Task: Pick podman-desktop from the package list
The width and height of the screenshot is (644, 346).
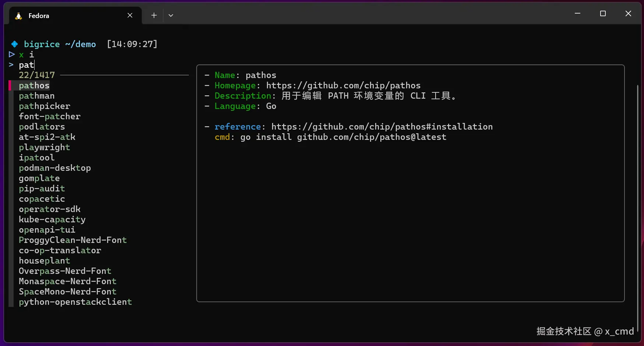Action: pos(55,168)
